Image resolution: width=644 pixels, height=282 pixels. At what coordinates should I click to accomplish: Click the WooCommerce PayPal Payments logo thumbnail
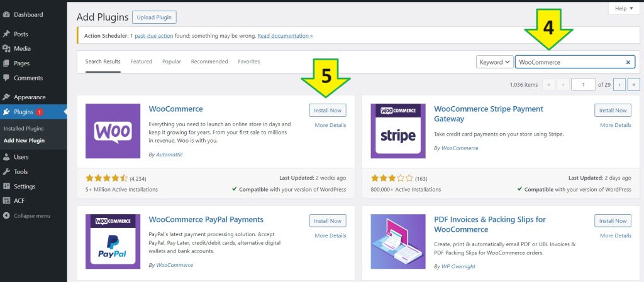(x=113, y=241)
